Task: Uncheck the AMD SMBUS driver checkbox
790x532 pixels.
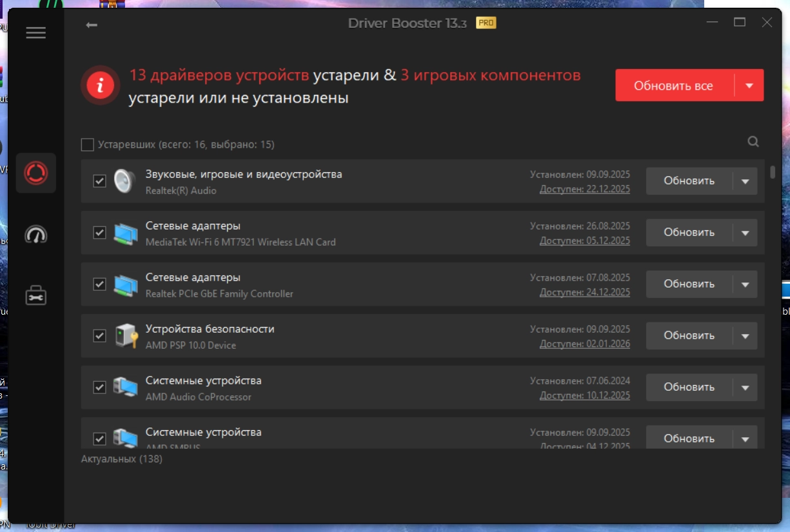Action: (99, 439)
